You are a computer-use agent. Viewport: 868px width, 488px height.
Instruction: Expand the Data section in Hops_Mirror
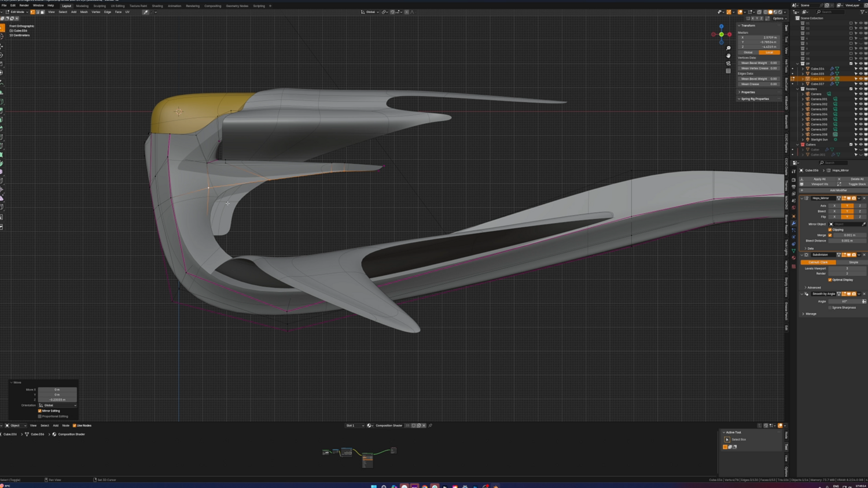pos(810,249)
